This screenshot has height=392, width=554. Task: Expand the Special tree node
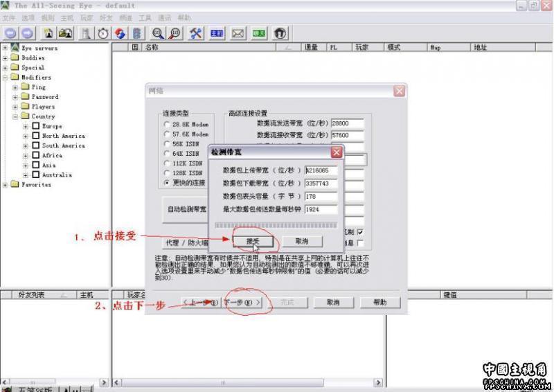[x=5, y=67]
